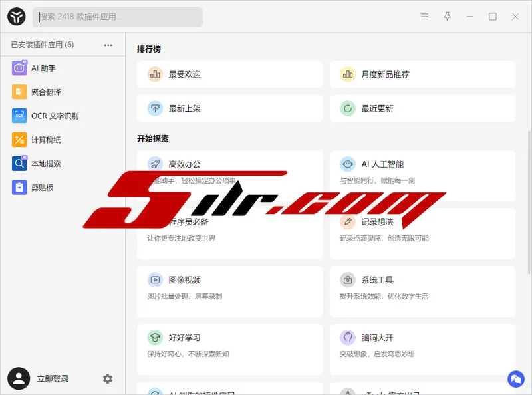The width and height of the screenshot is (532, 395).
Task: Click 图片批量处理、屏幕录制 description
Action: 185,297
